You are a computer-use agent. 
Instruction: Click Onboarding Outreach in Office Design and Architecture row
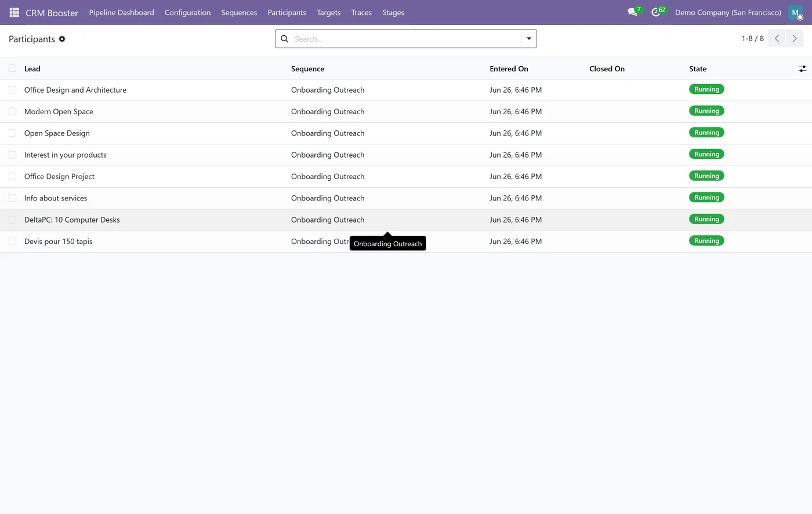(328, 90)
